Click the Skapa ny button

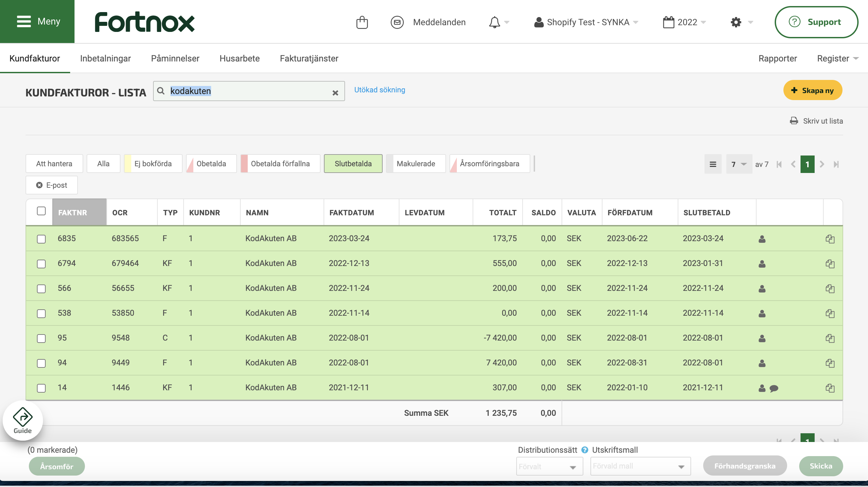point(812,90)
